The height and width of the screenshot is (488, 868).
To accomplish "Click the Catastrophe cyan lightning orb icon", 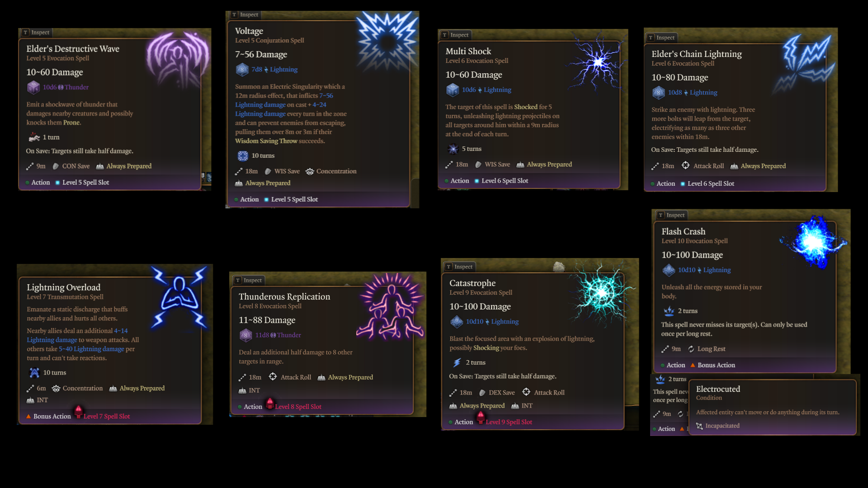I will pyautogui.click(x=601, y=294).
